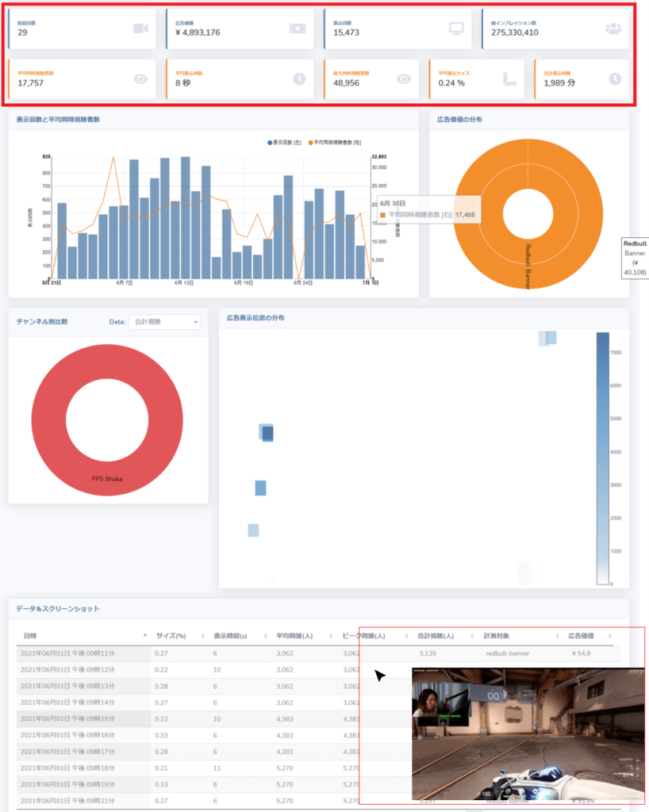Image resolution: width=649 pixels, height=812 pixels.
Task: Click the people icon beside 275,330,410
Action: click(613, 29)
